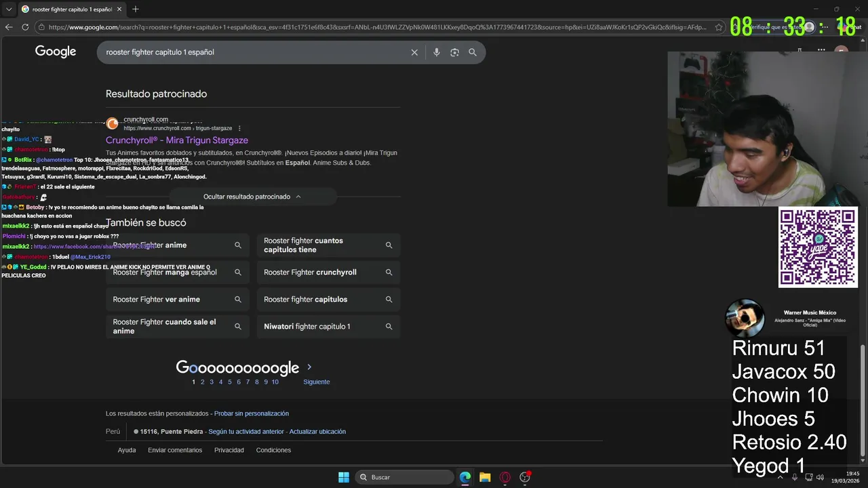Open Microsoft Edge from the taskbar
The width and height of the screenshot is (868, 488).
[465, 477]
